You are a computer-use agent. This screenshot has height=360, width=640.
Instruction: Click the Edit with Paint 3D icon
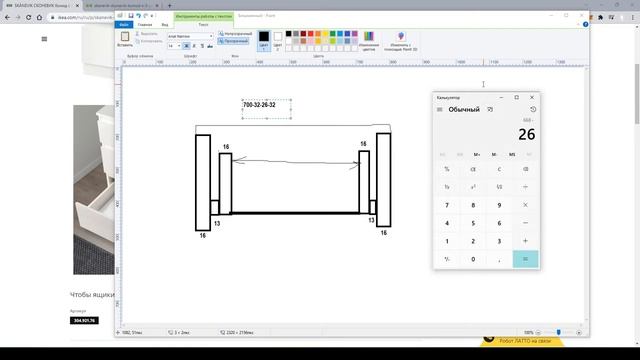tap(400, 40)
